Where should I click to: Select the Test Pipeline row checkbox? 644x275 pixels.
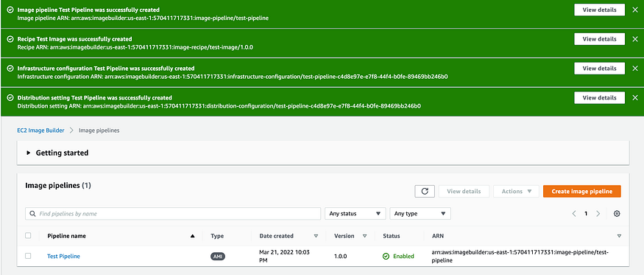[x=28, y=256]
